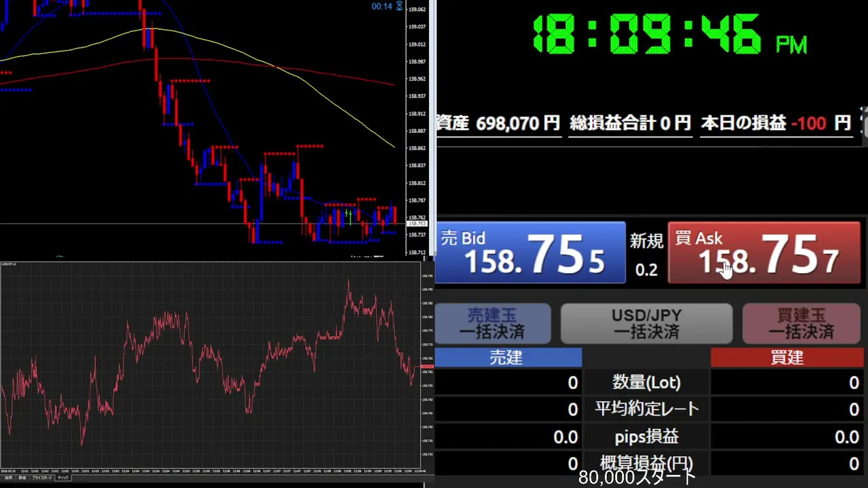Click the 平均約定レート row label
Image resolution: width=868 pixels, height=488 pixels.
tap(646, 409)
